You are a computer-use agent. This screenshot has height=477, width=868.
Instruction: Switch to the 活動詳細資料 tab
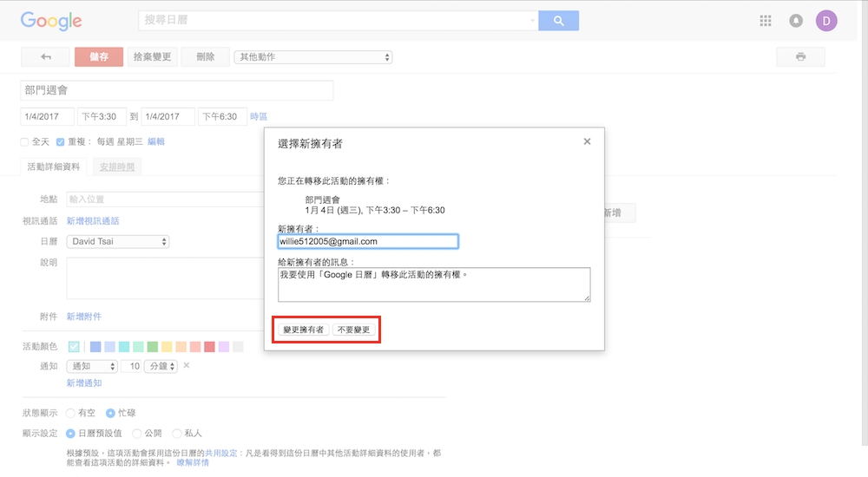click(54, 167)
